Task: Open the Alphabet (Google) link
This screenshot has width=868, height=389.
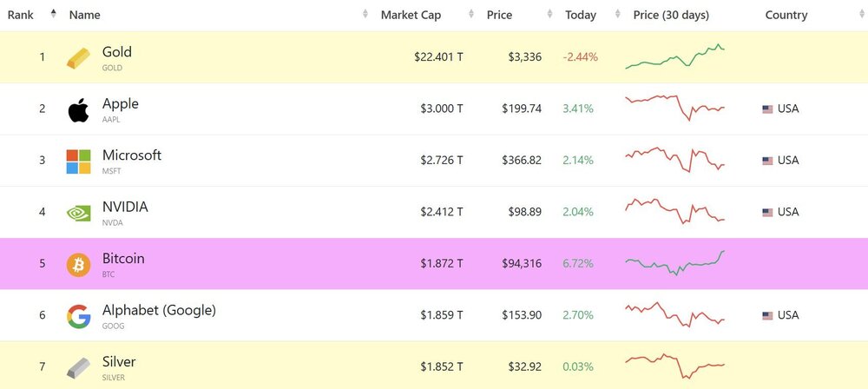Action: click(x=159, y=310)
